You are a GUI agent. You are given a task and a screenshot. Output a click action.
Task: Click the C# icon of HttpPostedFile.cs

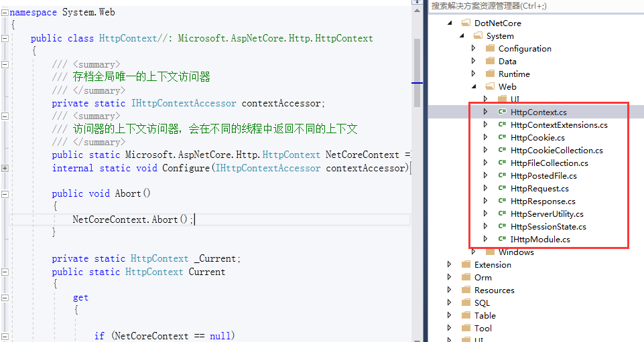(501, 175)
